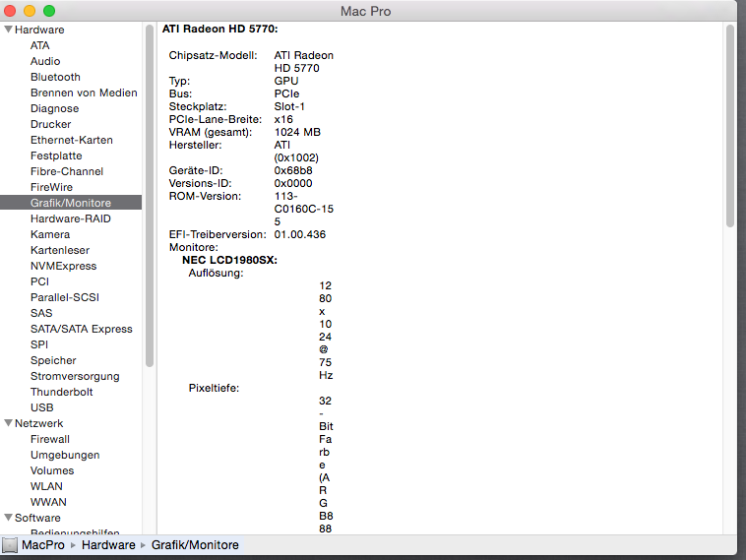Collapse the Hardware section triangle

click(x=8, y=30)
